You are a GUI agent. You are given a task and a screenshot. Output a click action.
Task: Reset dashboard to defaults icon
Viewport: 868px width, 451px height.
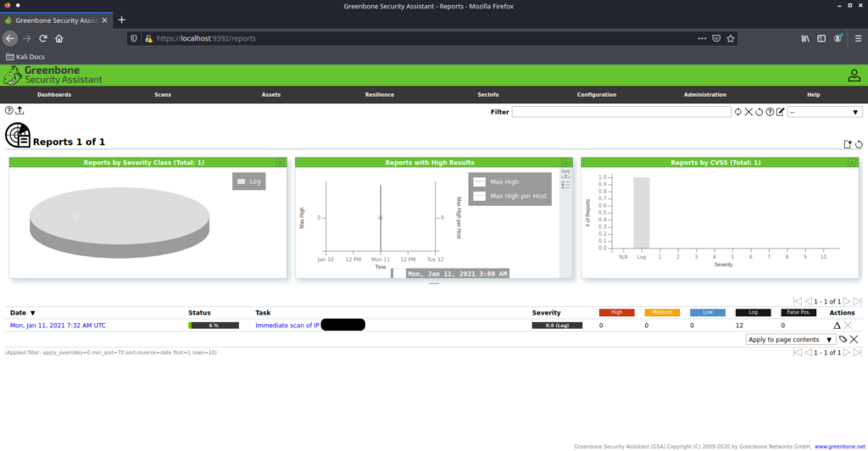coord(859,144)
